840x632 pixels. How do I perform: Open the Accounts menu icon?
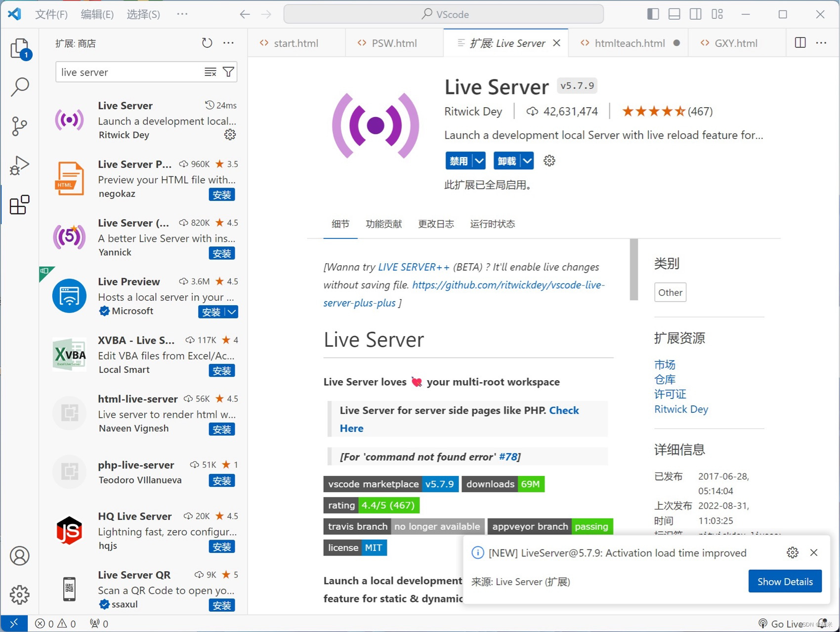click(20, 556)
